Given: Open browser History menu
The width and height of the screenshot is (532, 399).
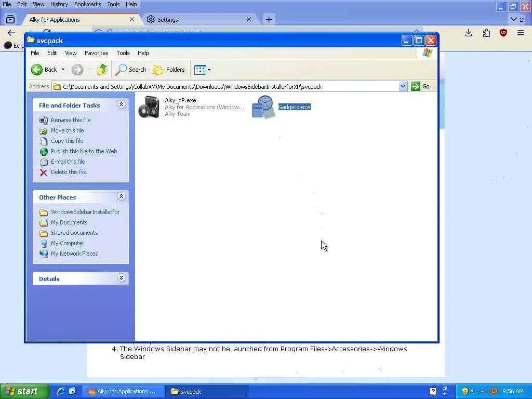Looking at the screenshot, I should (x=59, y=4).
